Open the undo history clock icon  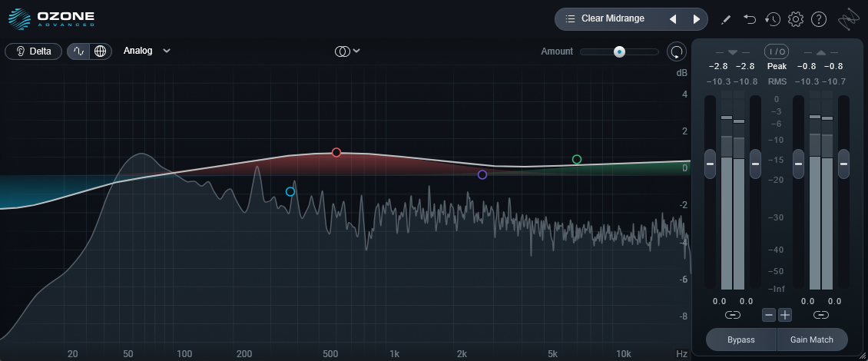pos(773,19)
